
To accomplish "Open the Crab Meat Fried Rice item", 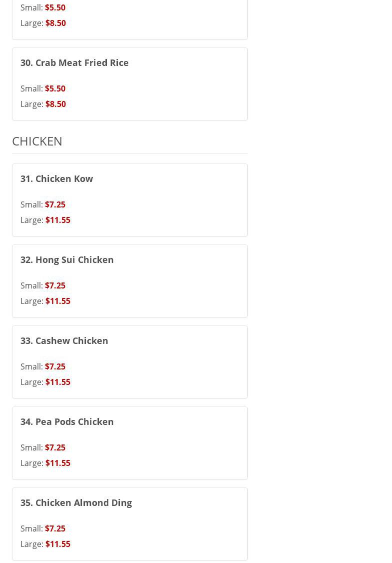I will 74,62.
